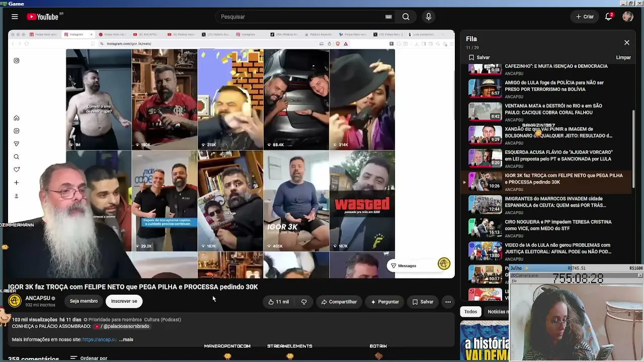Click the Instagram logo in the video
The image size is (644, 362).
pos(17,61)
